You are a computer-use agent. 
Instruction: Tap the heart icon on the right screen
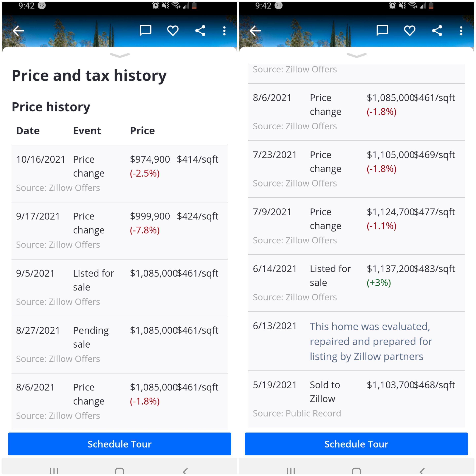[410, 30]
